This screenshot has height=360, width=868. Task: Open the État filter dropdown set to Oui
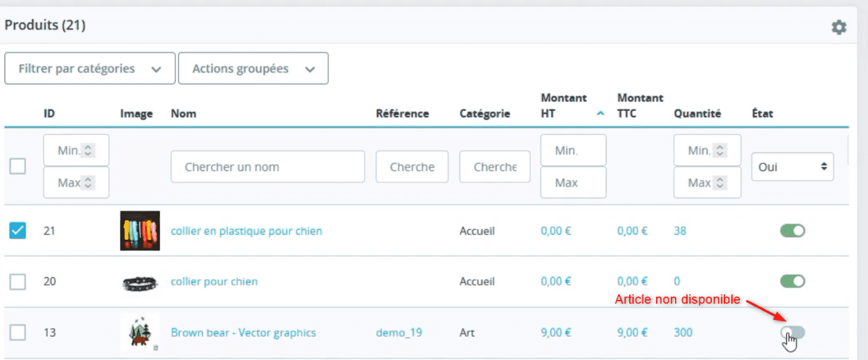tap(793, 167)
